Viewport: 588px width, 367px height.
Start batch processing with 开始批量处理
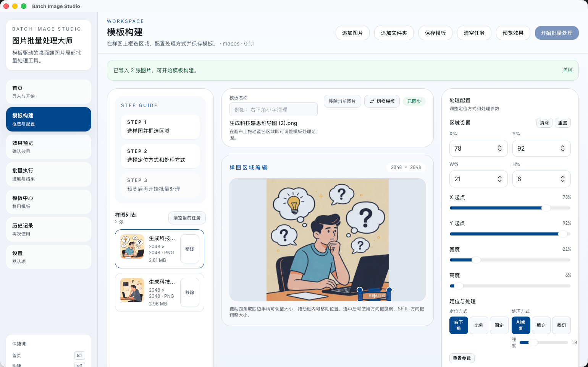coord(557,33)
